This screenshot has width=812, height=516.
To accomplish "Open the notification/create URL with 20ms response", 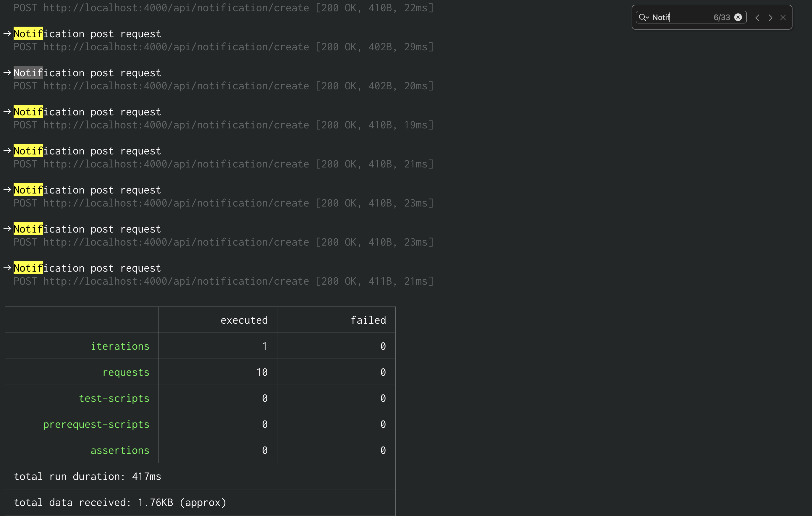I will 176,86.
